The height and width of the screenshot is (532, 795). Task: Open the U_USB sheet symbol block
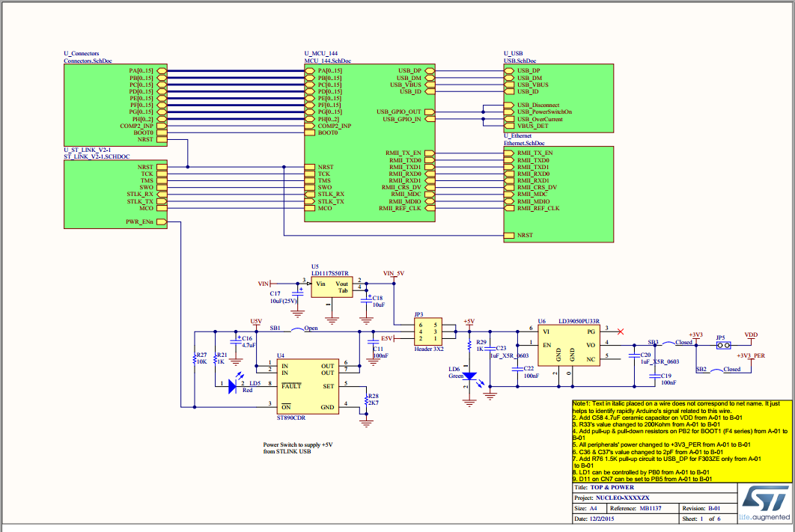click(x=558, y=98)
